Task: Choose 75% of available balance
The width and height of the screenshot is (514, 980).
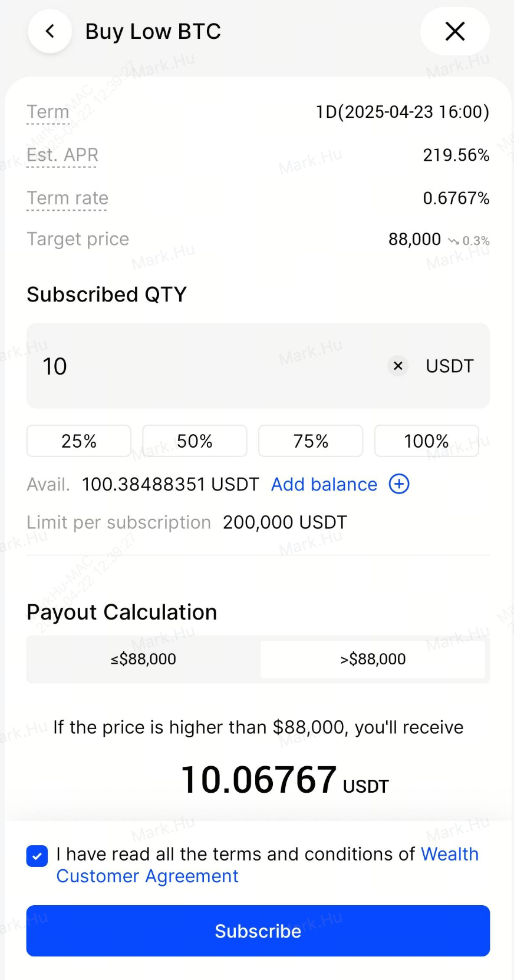Action: 311,441
